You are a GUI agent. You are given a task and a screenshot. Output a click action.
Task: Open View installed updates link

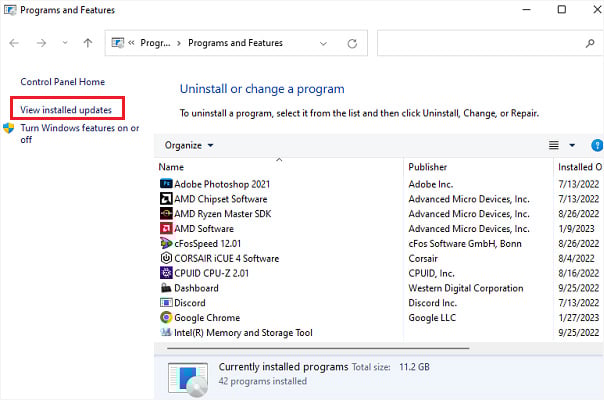[66, 110]
